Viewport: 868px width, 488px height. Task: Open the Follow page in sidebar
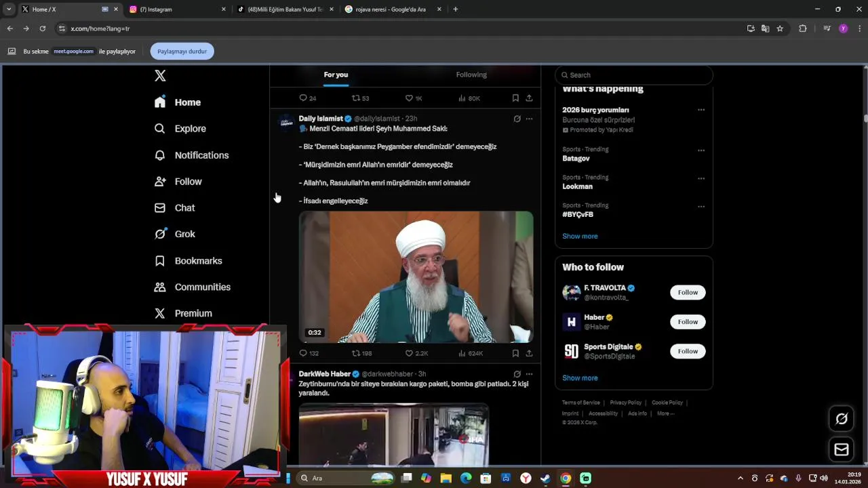(x=178, y=182)
